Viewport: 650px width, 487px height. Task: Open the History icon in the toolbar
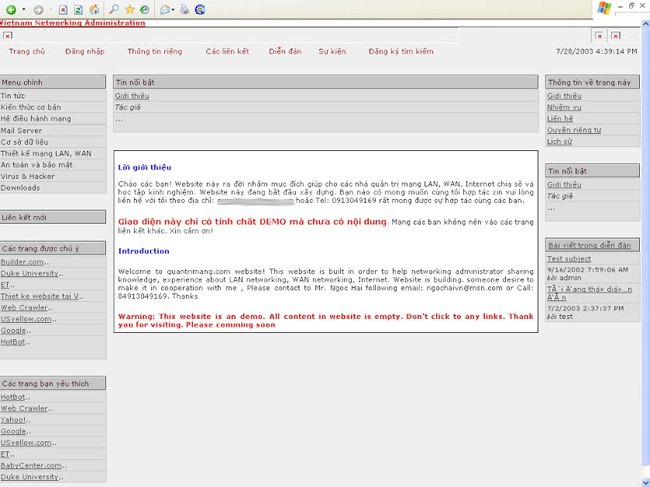pos(144,9)
